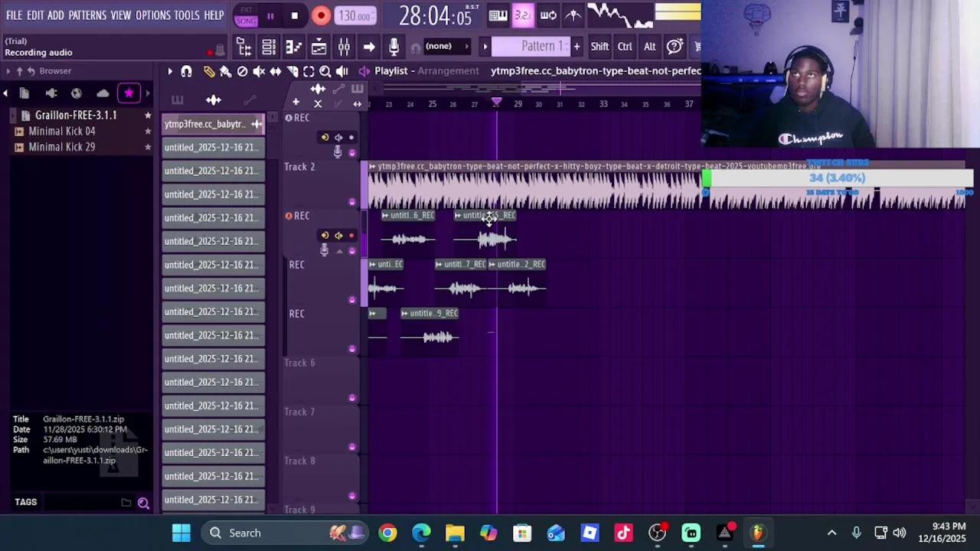Open the Mixer icon

click(x=344, y=47)
